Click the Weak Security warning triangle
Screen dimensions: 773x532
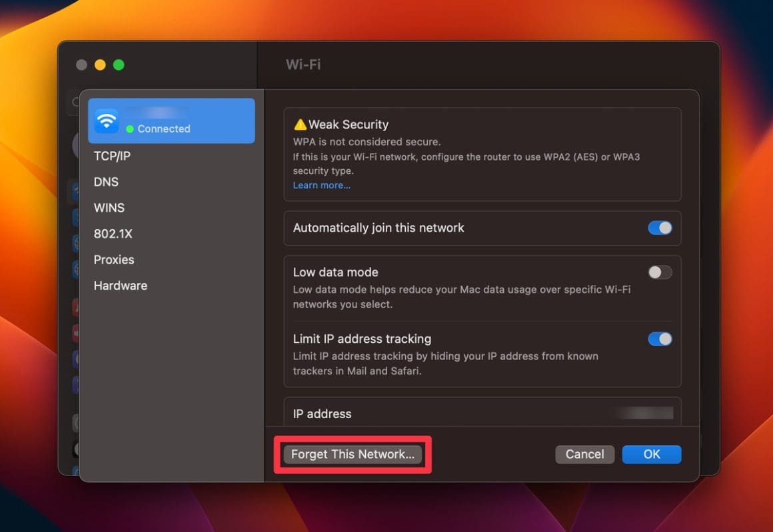coord(301,124)
